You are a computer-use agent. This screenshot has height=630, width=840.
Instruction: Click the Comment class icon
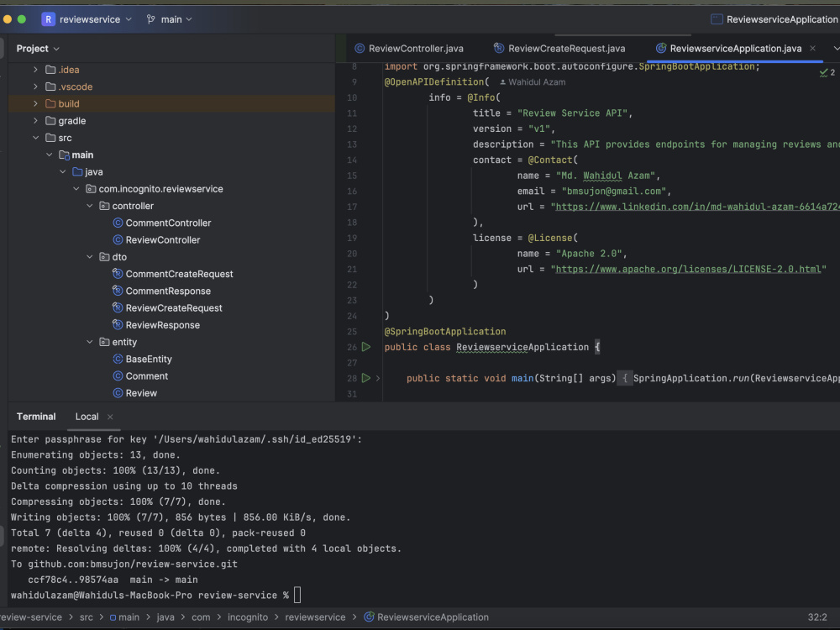tap(118, 376)
